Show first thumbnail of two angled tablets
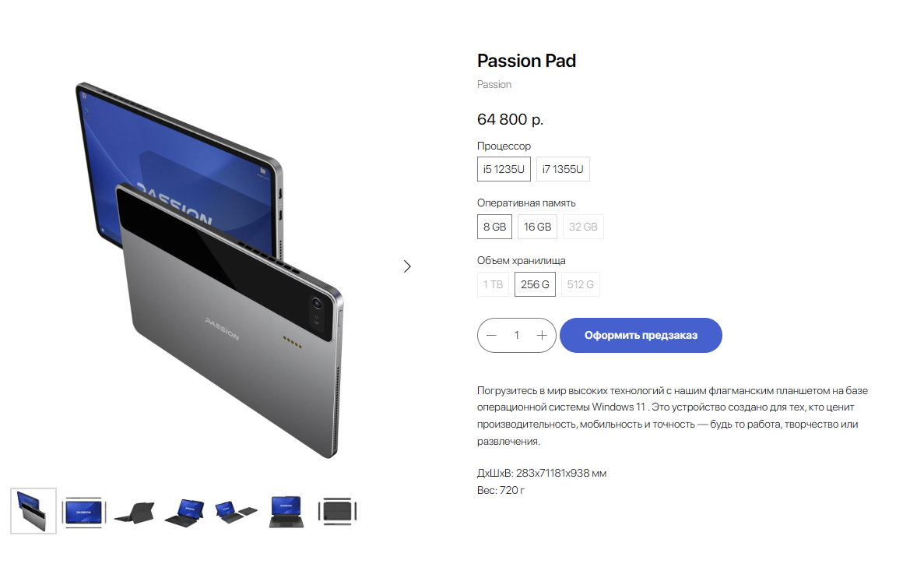The image size is (924, 578). (x=33, y=511)
